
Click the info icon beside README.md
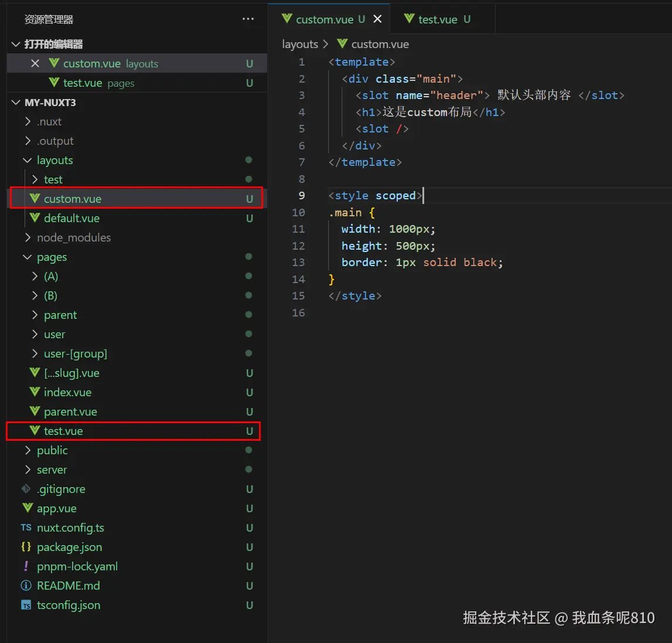point(26,586)
